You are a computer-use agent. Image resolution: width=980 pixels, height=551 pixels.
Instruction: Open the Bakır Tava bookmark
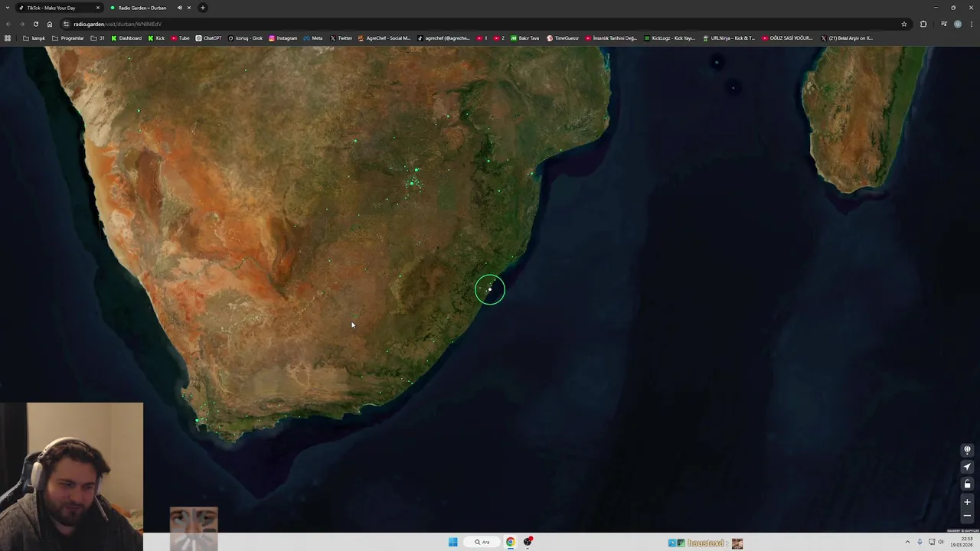coord(524,38)
